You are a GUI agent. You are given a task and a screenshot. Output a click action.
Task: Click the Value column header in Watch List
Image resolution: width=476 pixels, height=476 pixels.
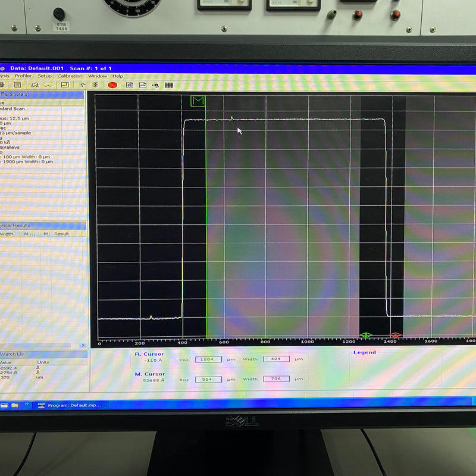point(6,362)
